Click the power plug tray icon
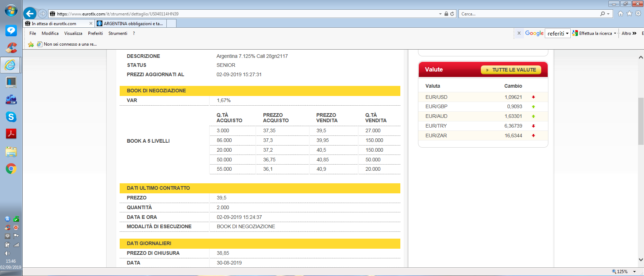This screenshot has height=276, width=644. click(7, 245)
